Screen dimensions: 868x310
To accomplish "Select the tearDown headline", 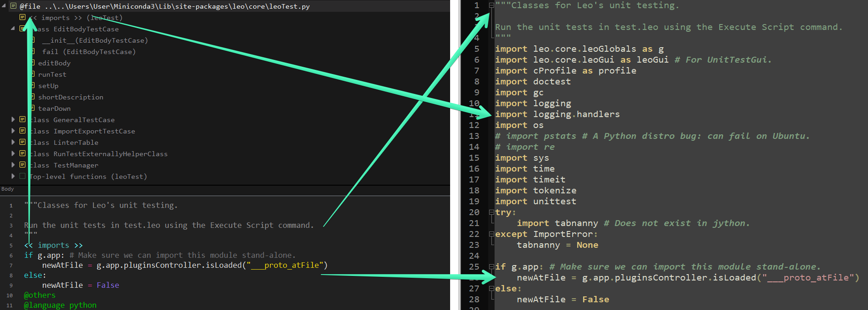I will pyautogui.click(x=54, y=108).
